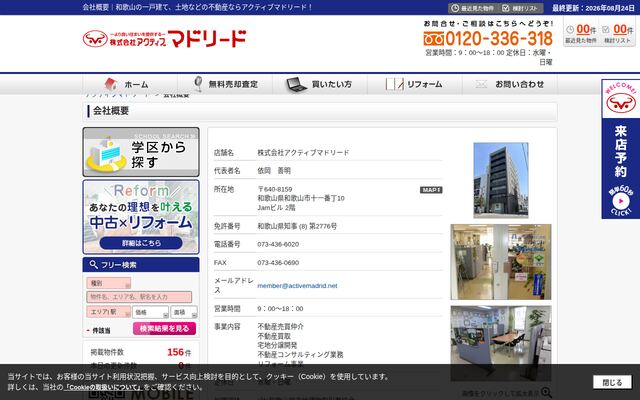This screenshot has height=400, width=640.
Task: Click the pin icon beside 無料売却査定
Action: click(198, 84)
